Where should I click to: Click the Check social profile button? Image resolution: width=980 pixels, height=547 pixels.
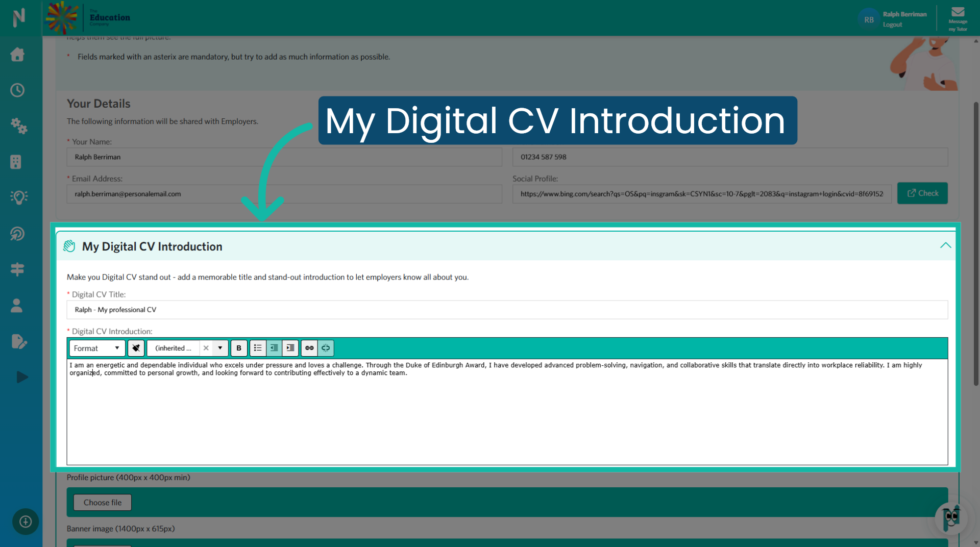click(922, 193)
